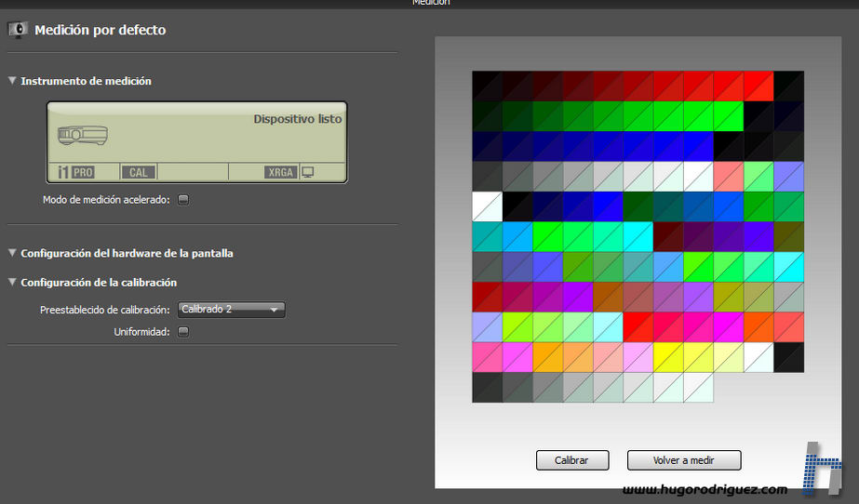Click the i1 PRO instrument indicator

tap(76, 172)
